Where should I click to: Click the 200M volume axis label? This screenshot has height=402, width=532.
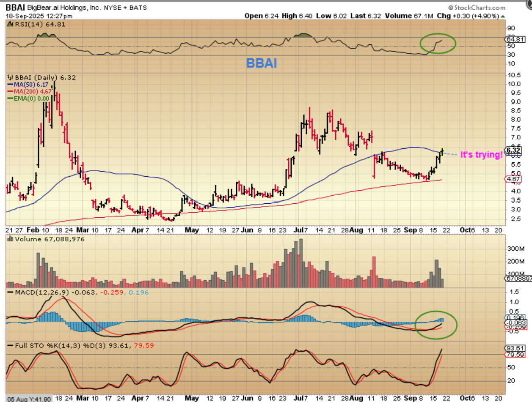(515, 261)
